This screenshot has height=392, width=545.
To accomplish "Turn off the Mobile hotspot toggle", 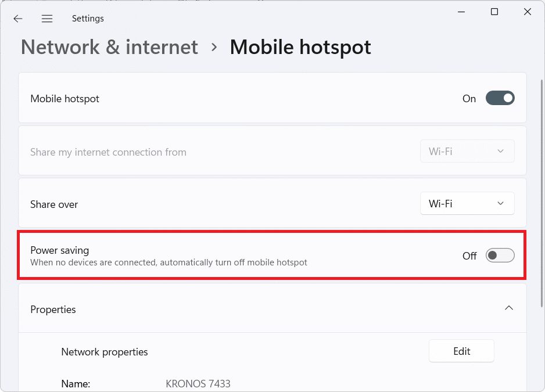I will pyautogui.click(x=500, y=99).
